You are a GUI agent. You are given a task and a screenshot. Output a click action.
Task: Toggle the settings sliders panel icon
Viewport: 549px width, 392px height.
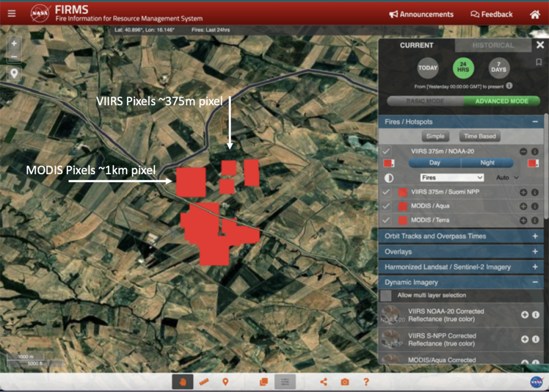click(x=285, y=382)
